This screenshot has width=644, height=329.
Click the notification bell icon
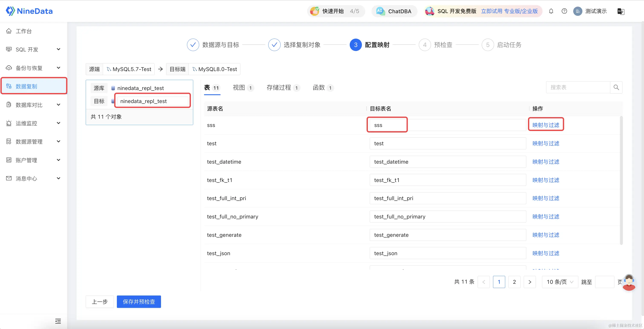click(x=551, y=11)
